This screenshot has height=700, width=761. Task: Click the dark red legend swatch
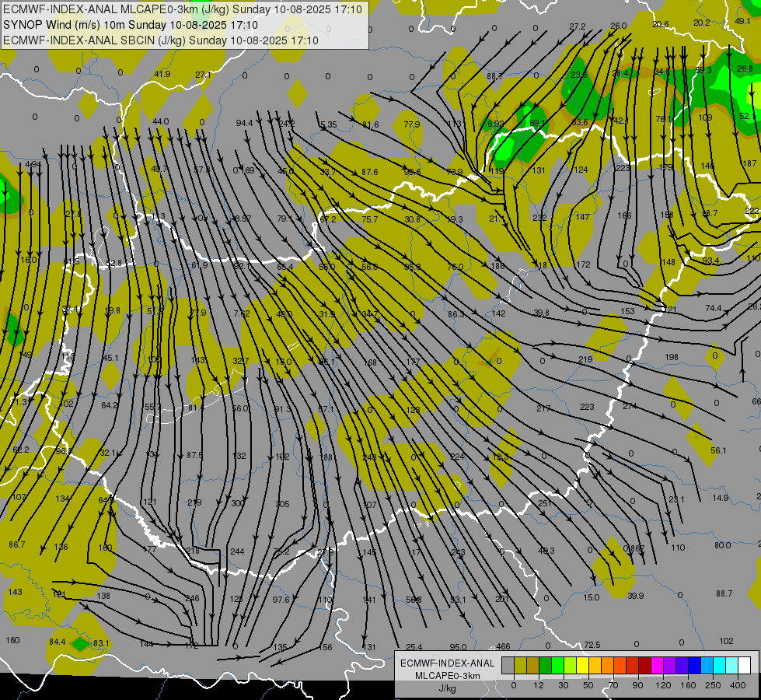pos(644,666)
